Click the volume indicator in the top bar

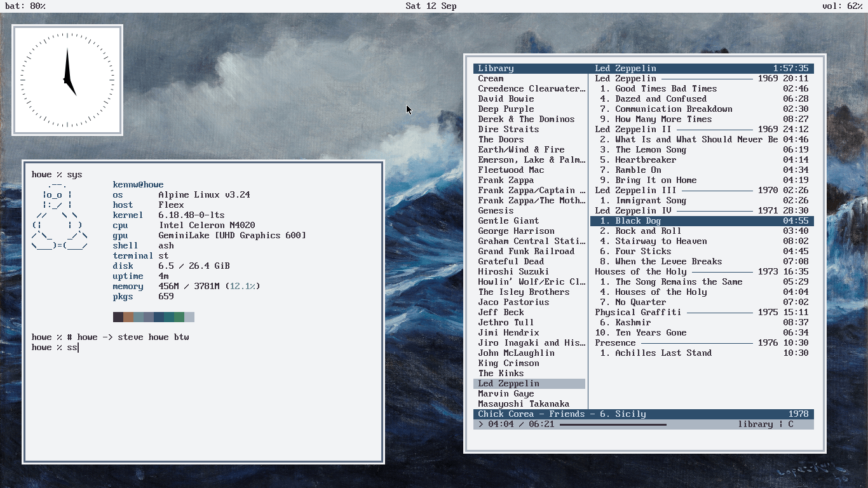tap(843, 6)
